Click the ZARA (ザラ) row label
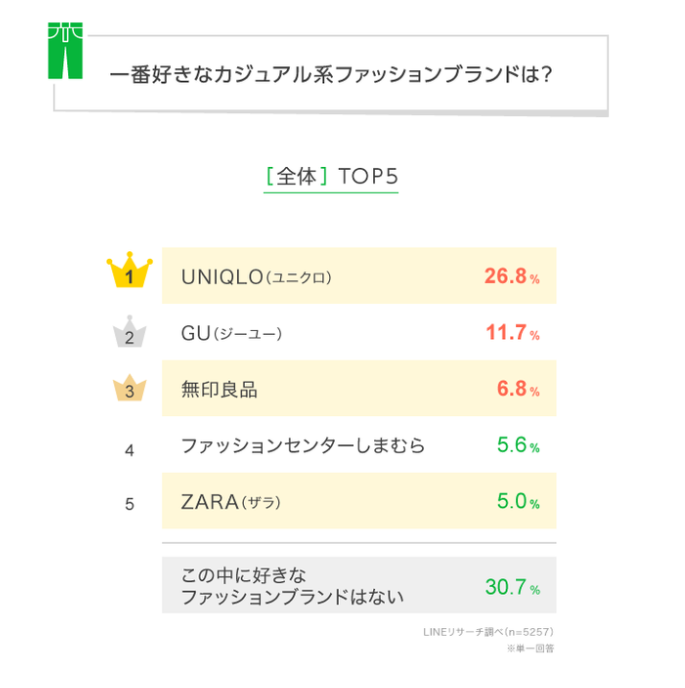Image resolution: width=685 pixels, height=688 pixels. [231, 502]
